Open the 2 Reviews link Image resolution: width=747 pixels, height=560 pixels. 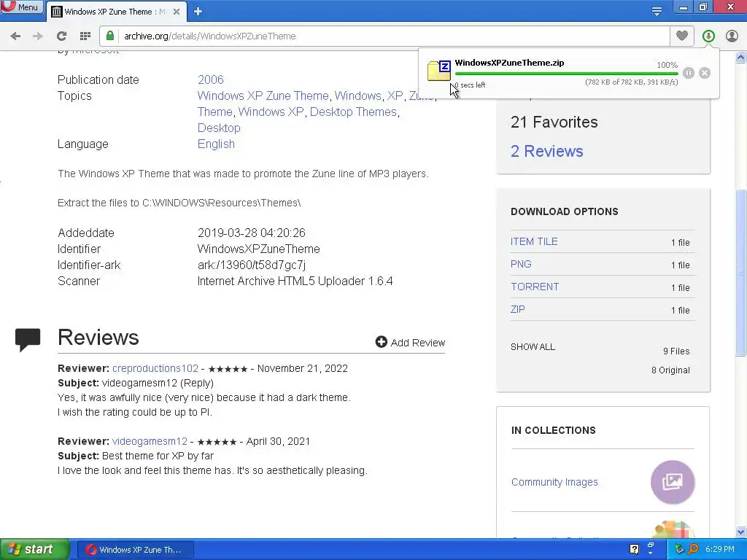point(546,151)
